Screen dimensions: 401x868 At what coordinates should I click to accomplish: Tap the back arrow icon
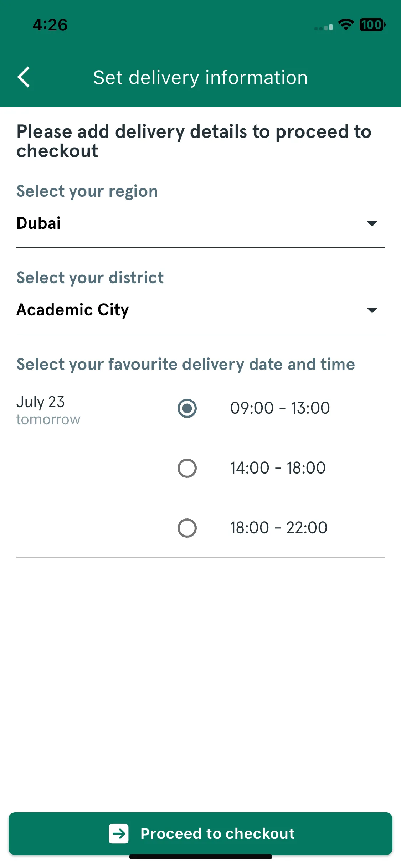(24, 77)
